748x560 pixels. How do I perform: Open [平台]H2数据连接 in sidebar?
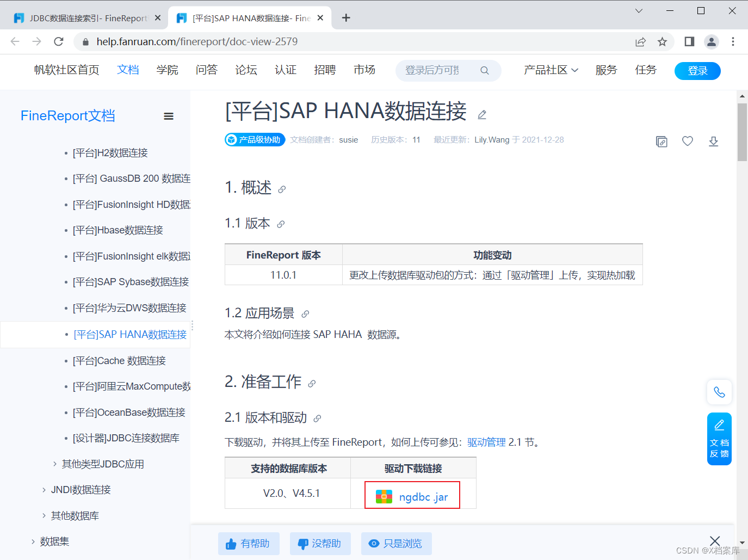(110, 153)
